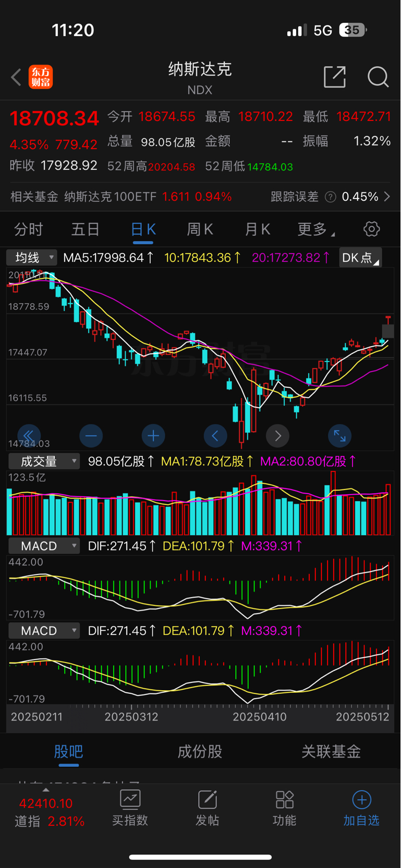Tap date label 20250512
The height and width of the screenshot is (868, 401).
[363, 717]
